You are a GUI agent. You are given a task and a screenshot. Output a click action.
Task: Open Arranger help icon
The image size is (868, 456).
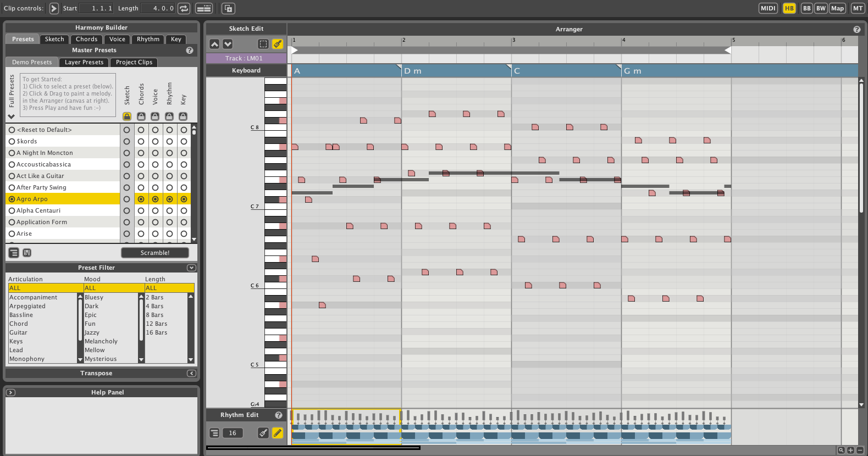(x=856, y=29)
